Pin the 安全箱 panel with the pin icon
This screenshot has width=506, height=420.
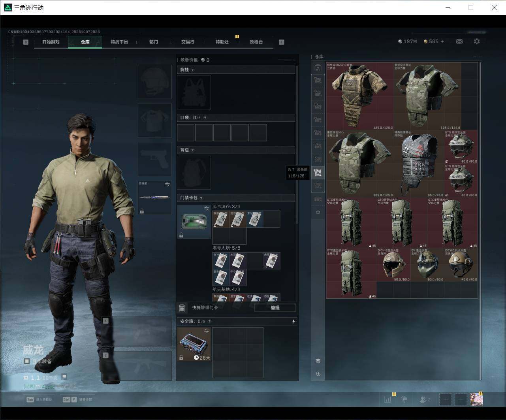click(x=293, y=322)
